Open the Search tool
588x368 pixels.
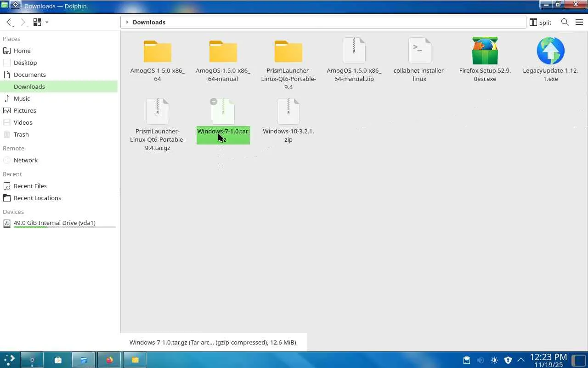coord(565,22)
